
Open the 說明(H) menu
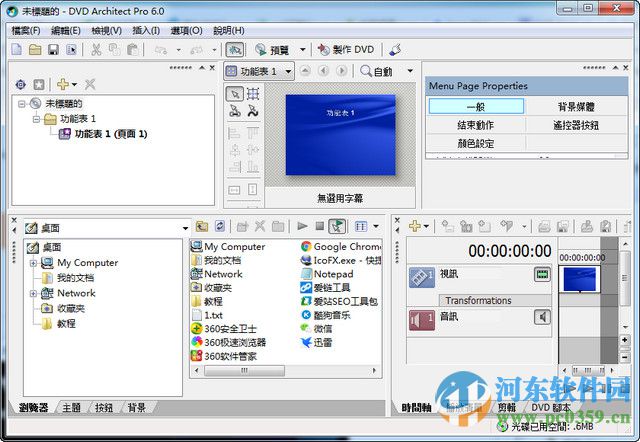pos(229,31)
